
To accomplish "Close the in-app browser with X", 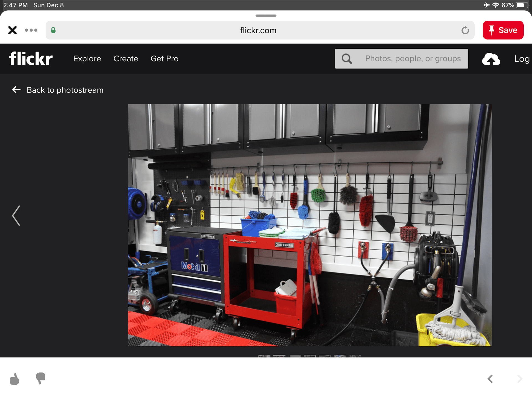I will 12,30.
